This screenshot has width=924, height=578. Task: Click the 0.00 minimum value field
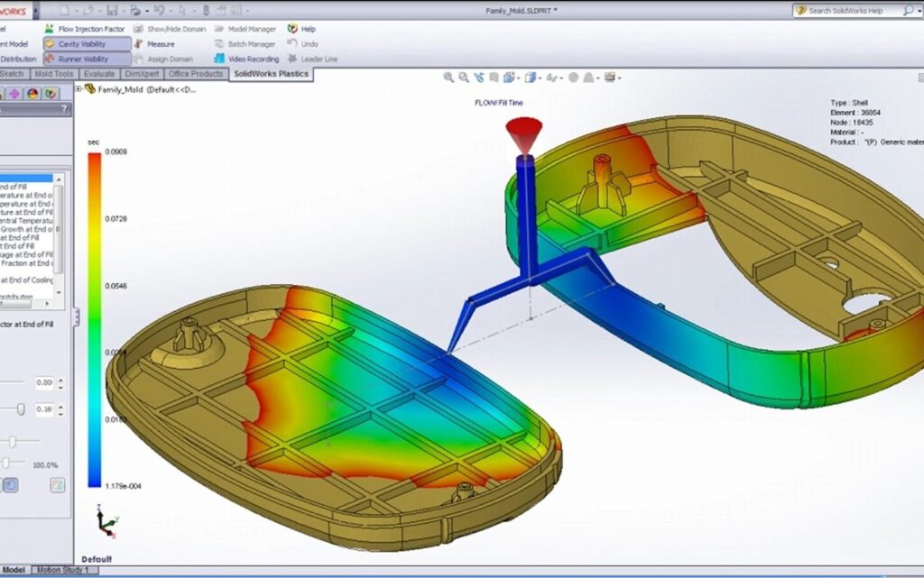(x=44, y=382)
